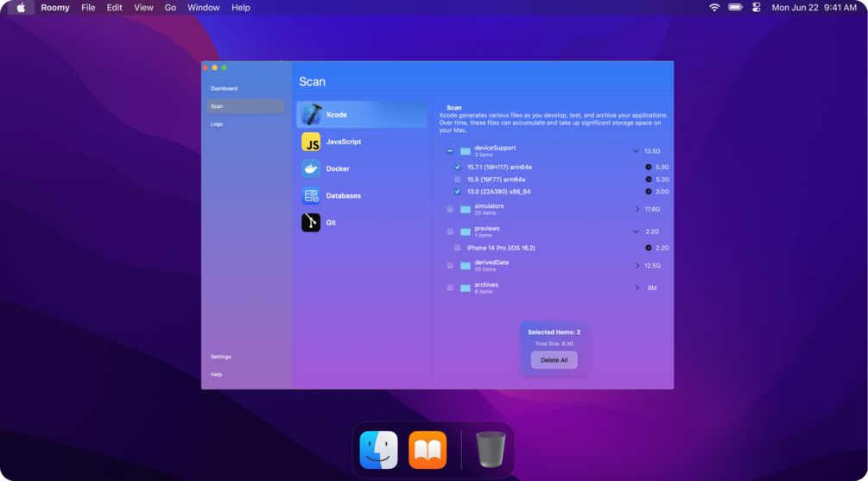Expand the archives group chevron
Viewport: 868px width, 481px height.
click(x=637, y=288)
